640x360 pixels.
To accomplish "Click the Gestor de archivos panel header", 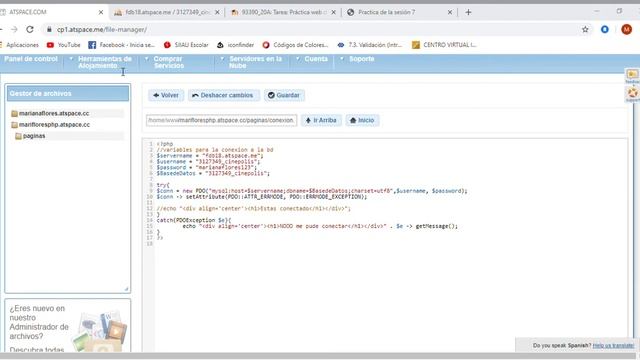I will pyautogui.click(x=68, y=93).
